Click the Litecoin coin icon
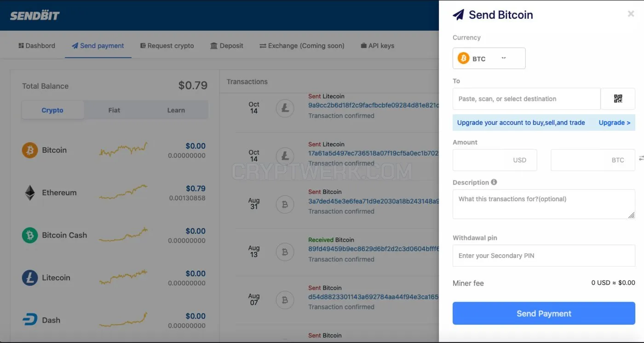This screenshot has height=343, width=644. [x=30, y=278]
